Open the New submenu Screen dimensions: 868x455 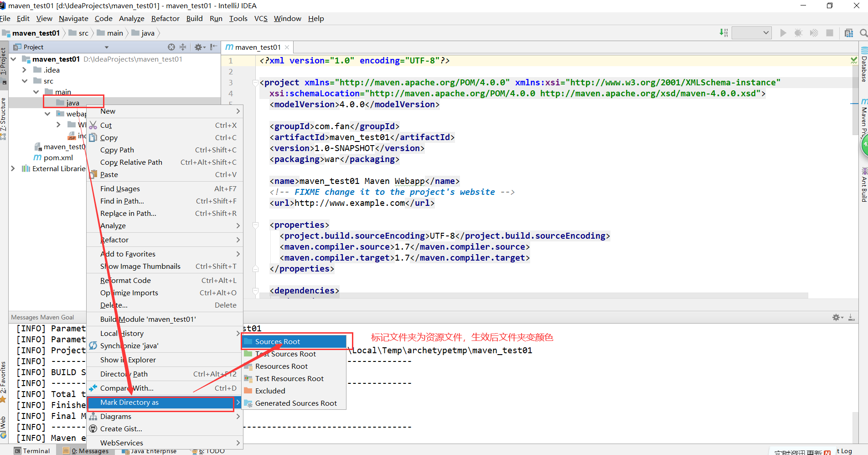click(165, 111)
